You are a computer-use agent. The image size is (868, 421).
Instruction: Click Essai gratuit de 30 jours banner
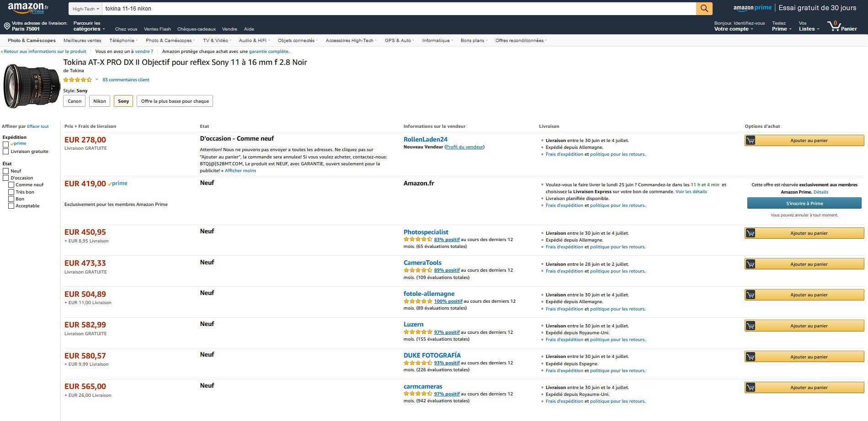click(817, 8)
